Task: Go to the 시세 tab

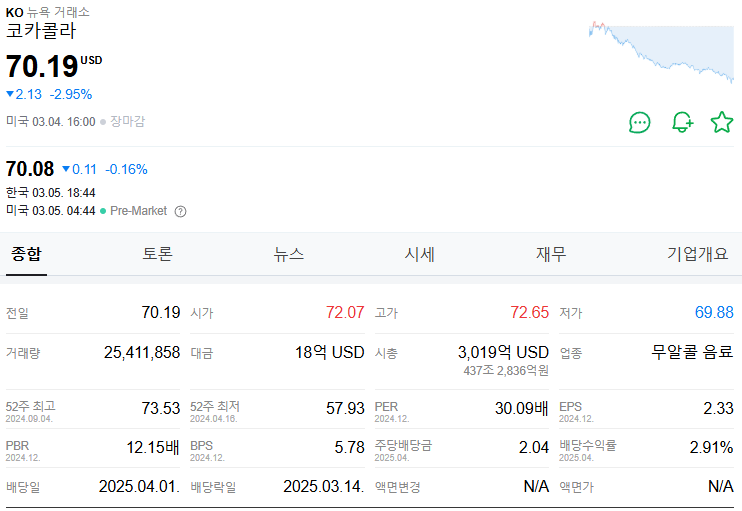Action: [420, 254]
